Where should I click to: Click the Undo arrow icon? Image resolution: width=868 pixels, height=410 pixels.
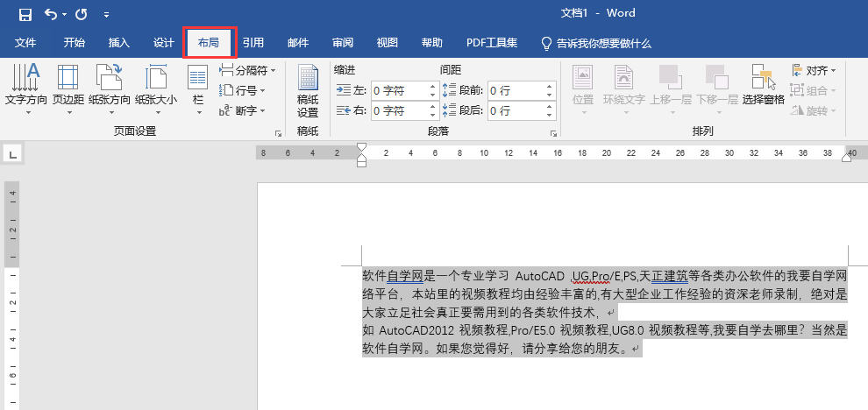50,14
